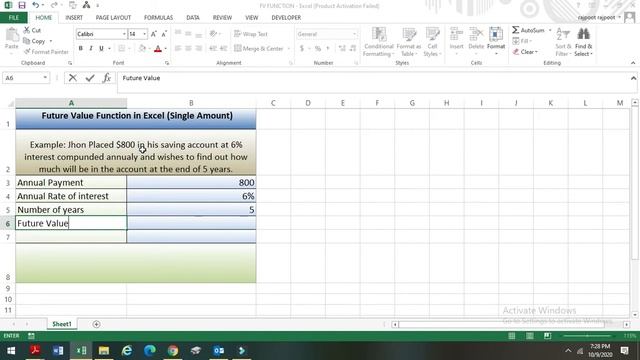Image resolution: width=640 pixels, height=360 pixels.
Task: Open Cell Styles gallery
Action: coord(432,42)
